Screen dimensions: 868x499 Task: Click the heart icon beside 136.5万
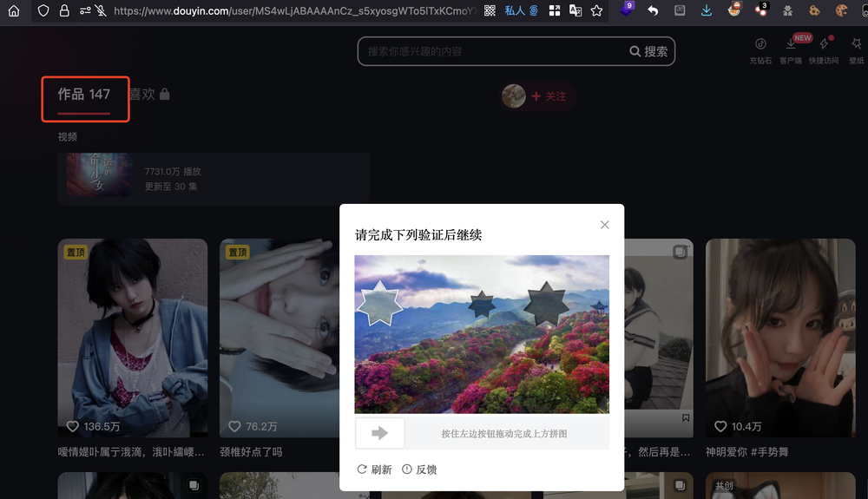pos(73,426)
